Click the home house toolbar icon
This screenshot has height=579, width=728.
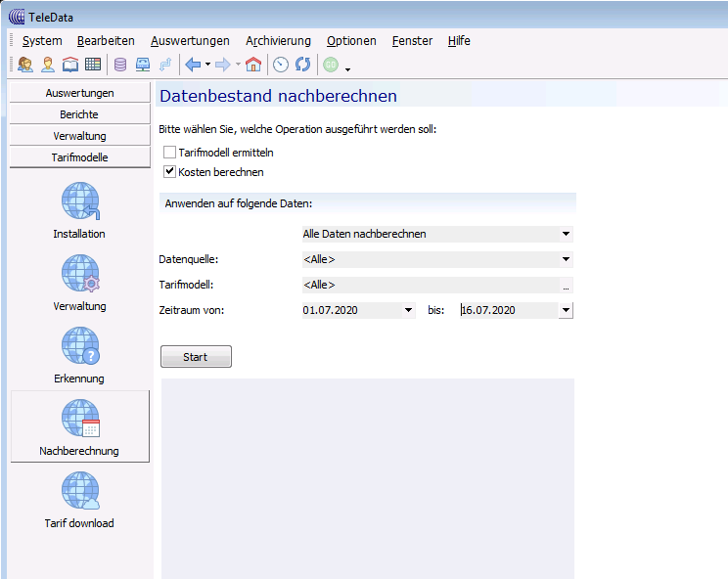[253, 65]
